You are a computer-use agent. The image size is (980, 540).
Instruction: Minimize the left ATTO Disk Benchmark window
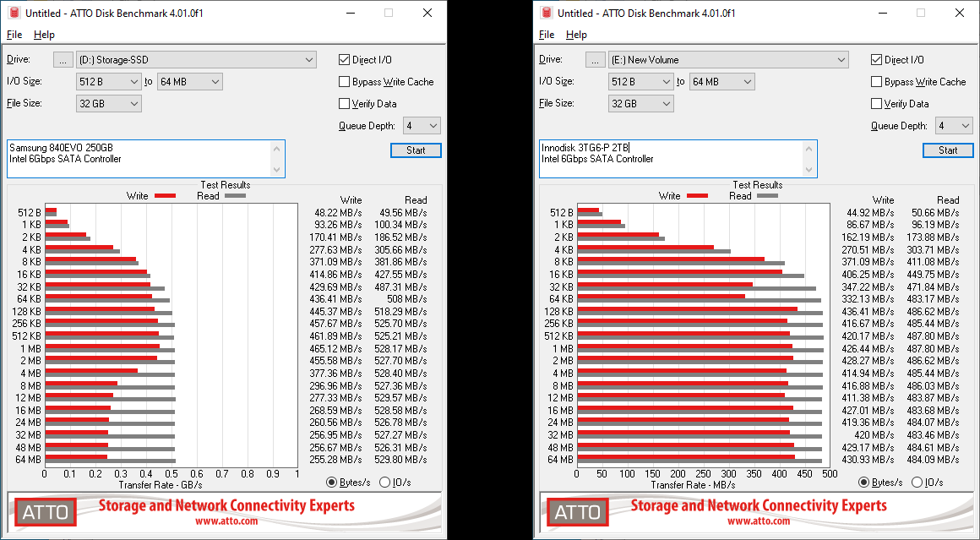[350, 13]
